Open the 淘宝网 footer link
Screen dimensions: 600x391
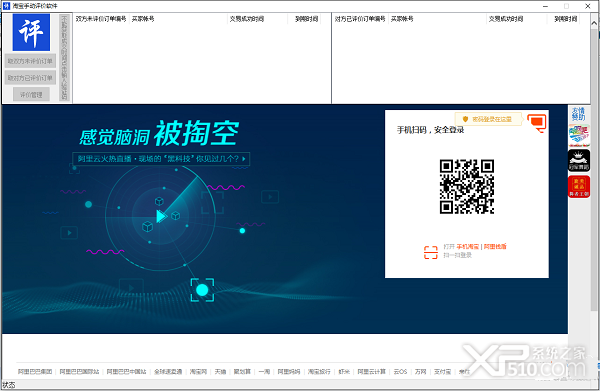pos(198,371)
